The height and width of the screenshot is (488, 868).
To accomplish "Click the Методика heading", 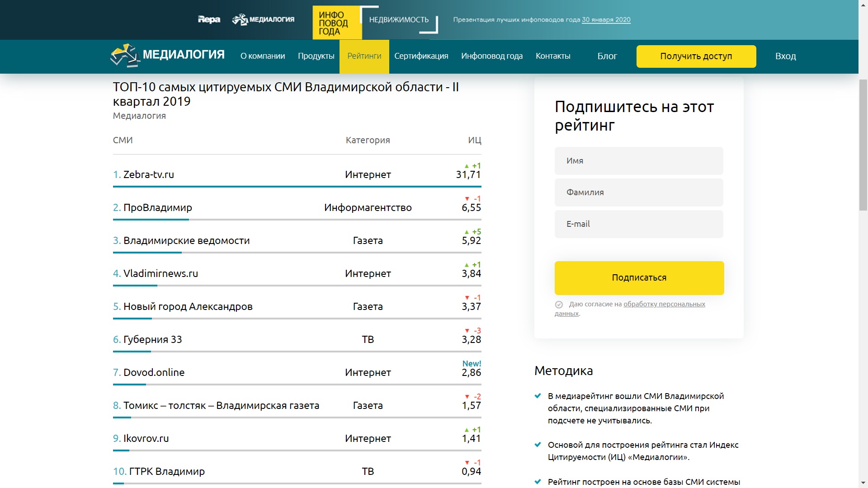I will click(x=563, y=371).
